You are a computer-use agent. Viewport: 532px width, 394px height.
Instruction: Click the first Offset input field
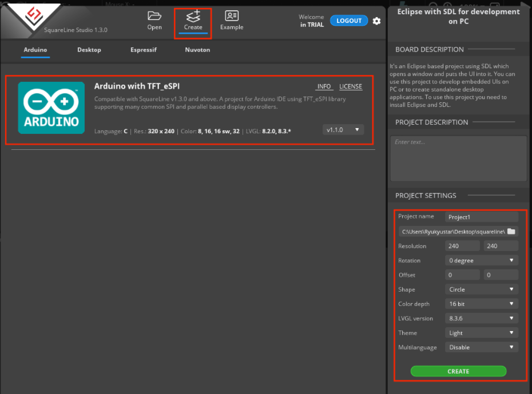pos(462,275)
